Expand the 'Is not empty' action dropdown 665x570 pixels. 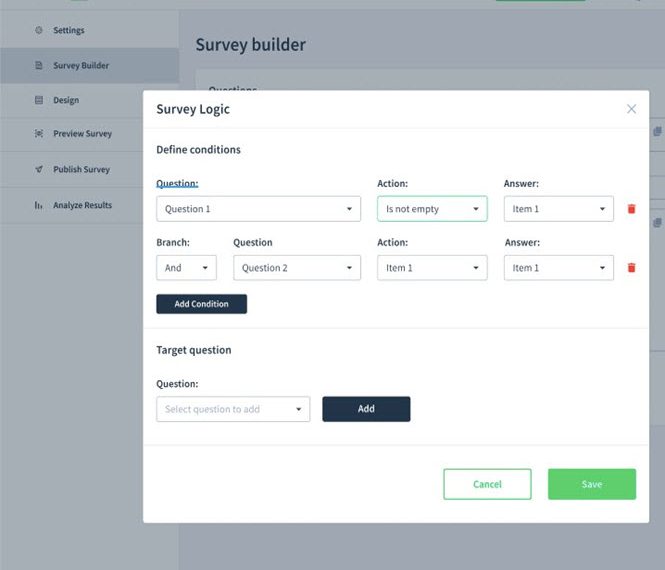pos(432,209)
